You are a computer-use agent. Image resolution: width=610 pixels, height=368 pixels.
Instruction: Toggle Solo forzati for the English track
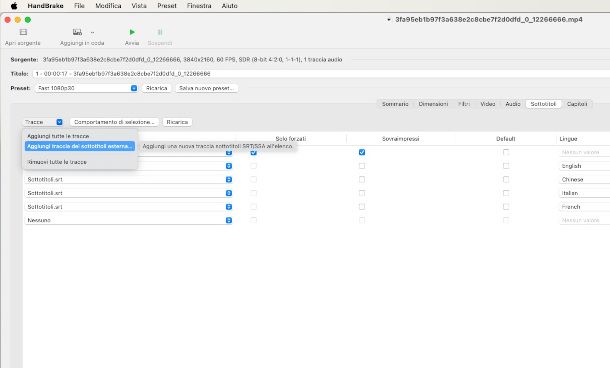tap(254, 166)
